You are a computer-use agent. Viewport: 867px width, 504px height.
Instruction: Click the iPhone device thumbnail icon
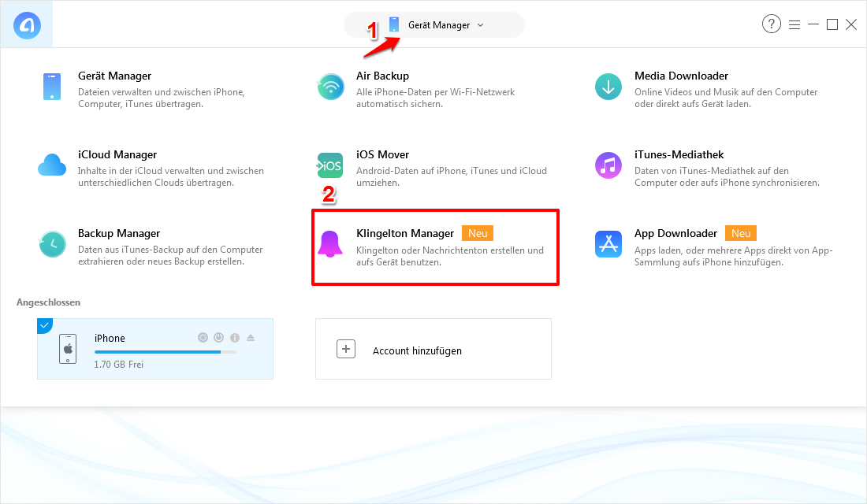click(x=68, y=349)
